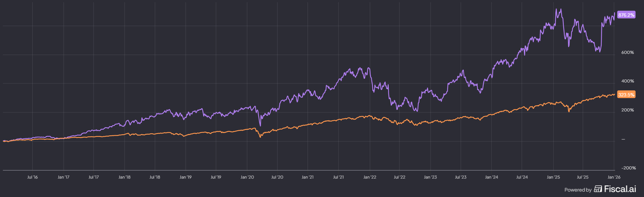
Task: Click the Jul '24 x-axis label
Action: (x=522, y=177)
